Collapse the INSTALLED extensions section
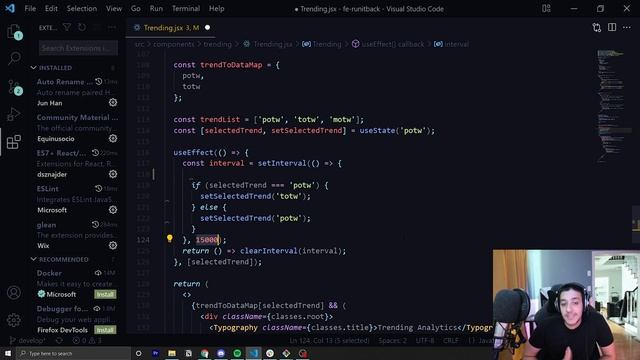Viewport: 640px width, 360px height. pos(33,68)
